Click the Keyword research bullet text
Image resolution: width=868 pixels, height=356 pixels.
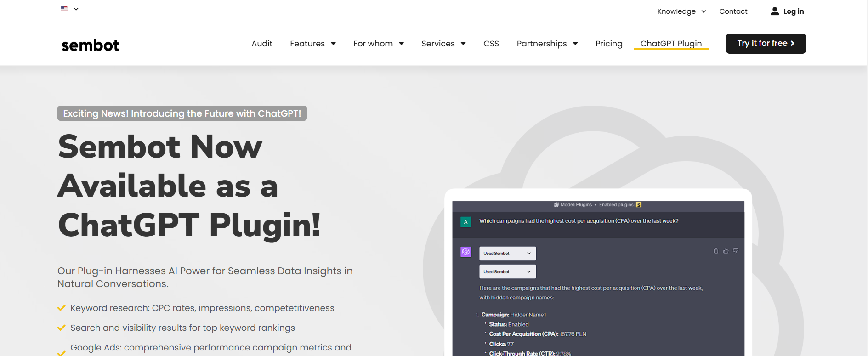click(x=202, y=308)
